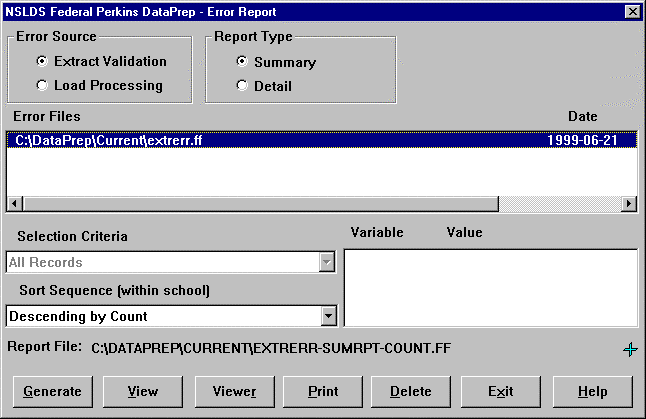Click the 1999-06-21 date entry
Viewport: 646px width, 419px height.
point(582,140)
